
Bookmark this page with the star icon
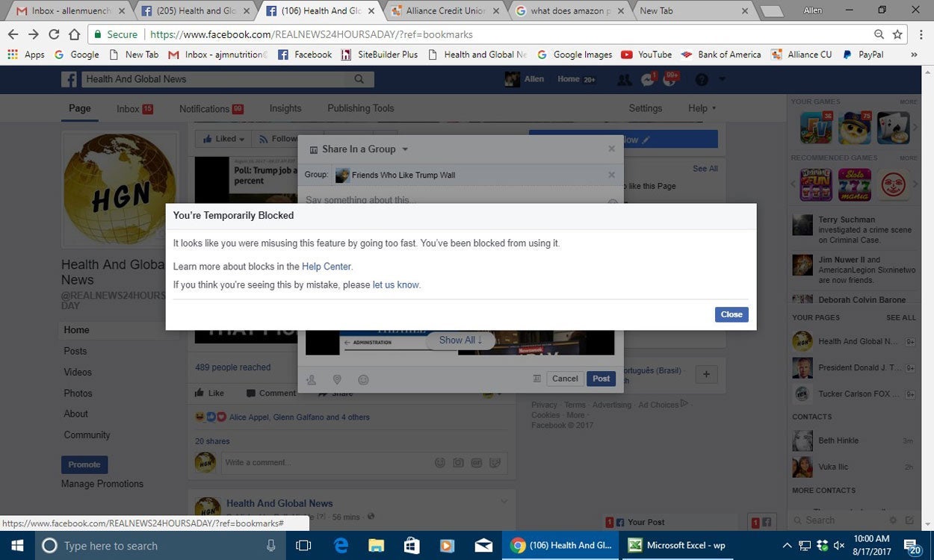tap(897, 34)
